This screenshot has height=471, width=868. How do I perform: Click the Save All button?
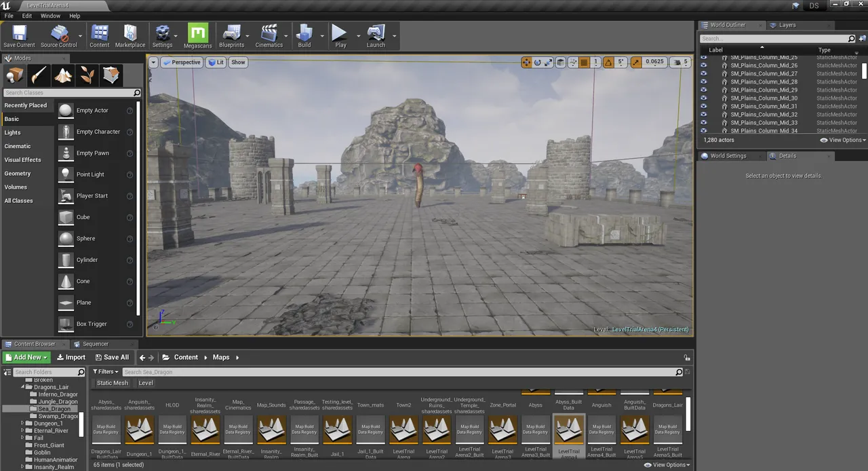pos(111,358)
